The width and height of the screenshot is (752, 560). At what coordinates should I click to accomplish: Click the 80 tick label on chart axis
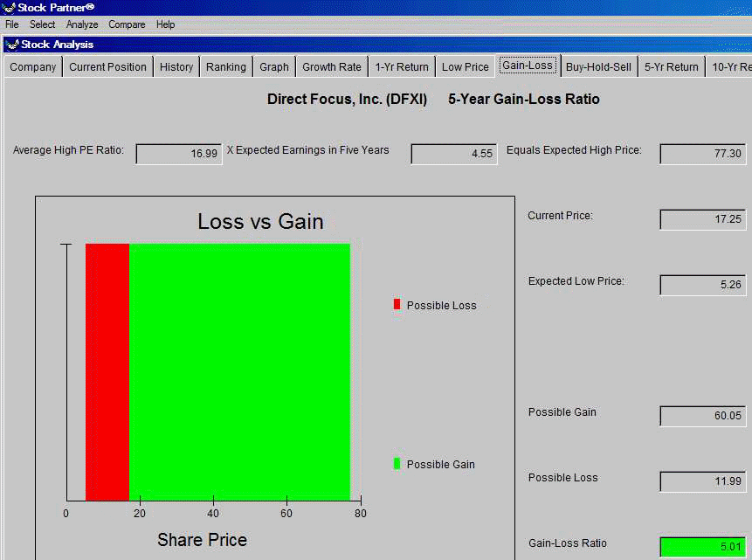click(361, 514)
